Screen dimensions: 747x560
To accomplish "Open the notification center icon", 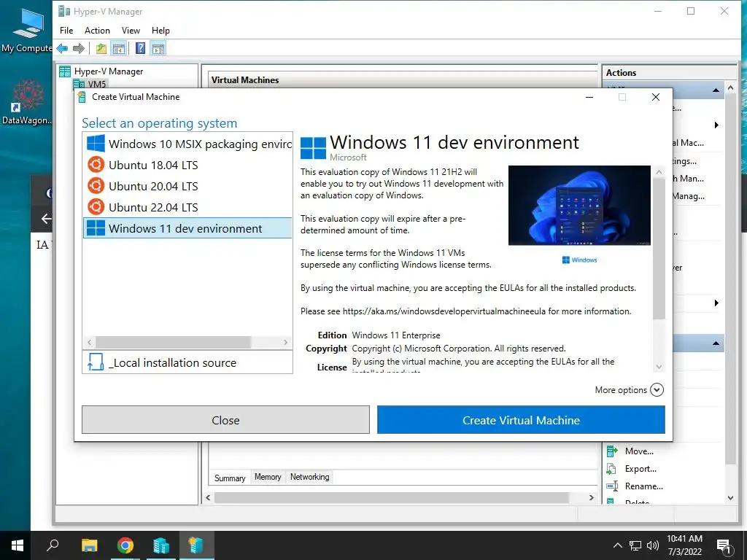I will [x=724, y=547].
